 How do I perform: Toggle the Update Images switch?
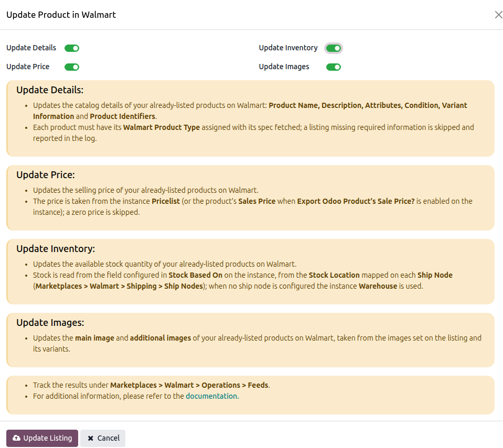[333, 67]
